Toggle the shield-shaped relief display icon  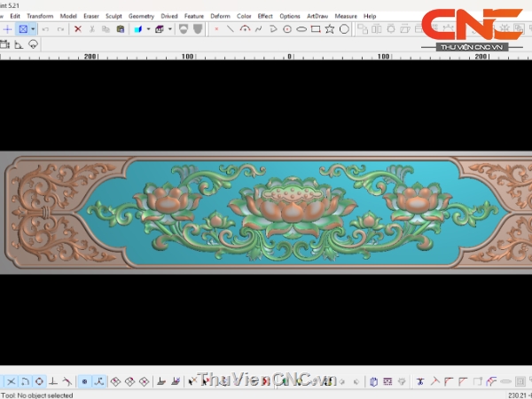(183, 29)
